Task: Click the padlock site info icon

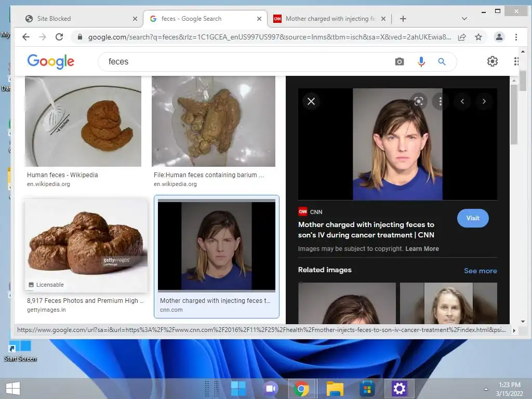Action: click(x=79, y=37)
